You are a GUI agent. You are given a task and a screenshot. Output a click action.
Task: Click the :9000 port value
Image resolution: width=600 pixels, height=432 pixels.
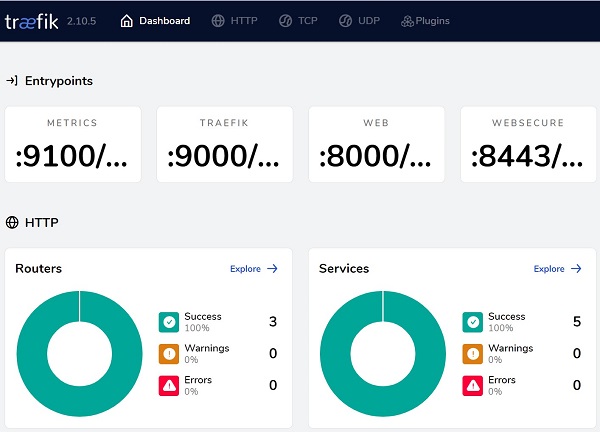tap(223, 156)
